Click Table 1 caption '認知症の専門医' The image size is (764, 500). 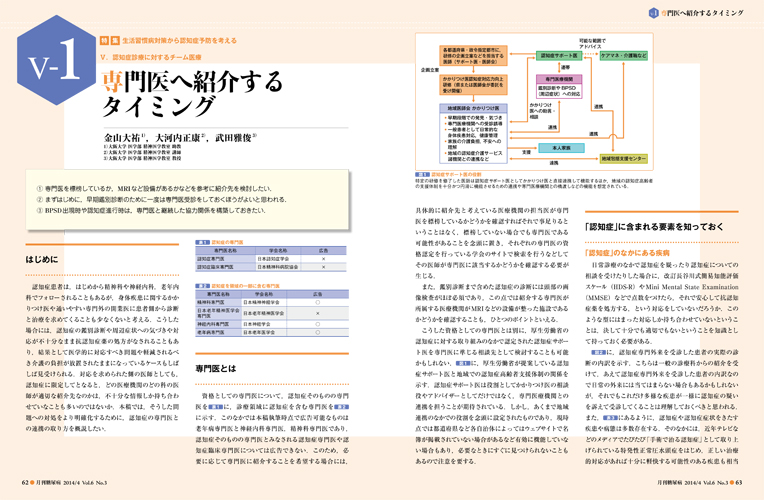point(227,242)
